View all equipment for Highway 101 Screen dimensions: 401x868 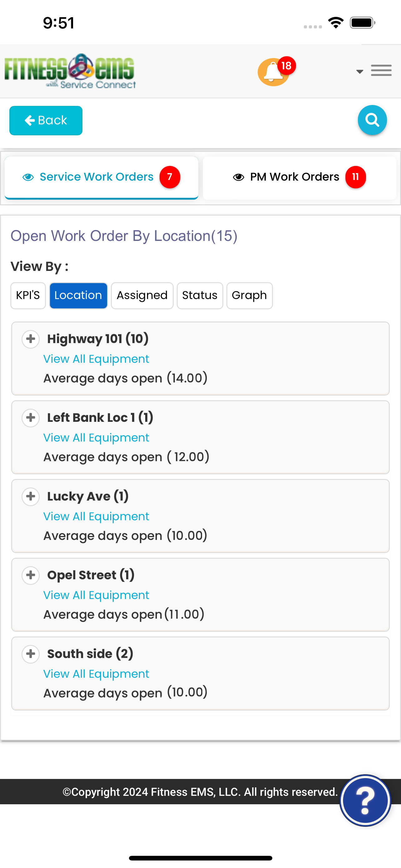(96, 359)
